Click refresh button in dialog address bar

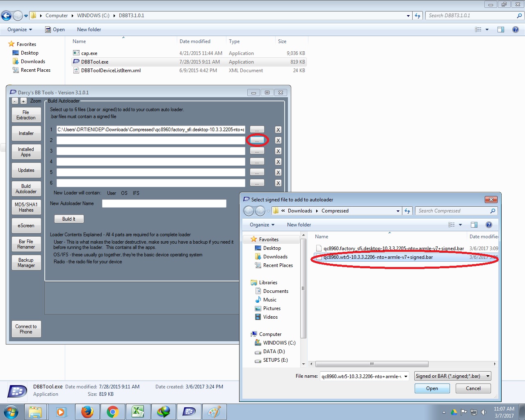click(x=407, y=211)
